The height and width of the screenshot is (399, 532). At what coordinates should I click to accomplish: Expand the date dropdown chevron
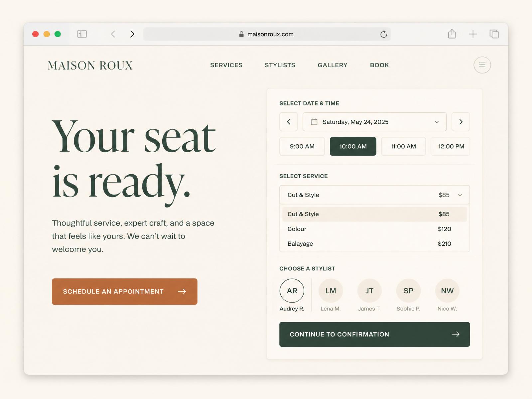pos(437,122)
